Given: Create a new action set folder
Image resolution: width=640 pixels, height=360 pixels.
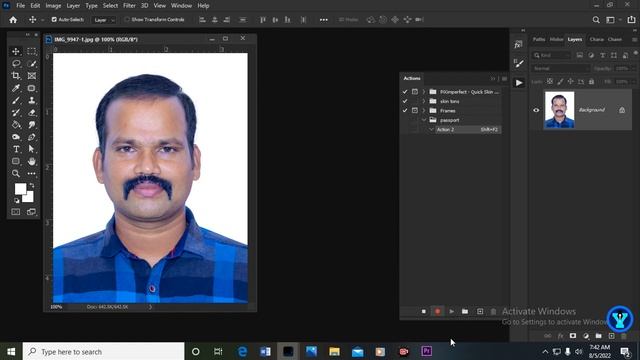Looking at the screenshot, I should coord(465,311).
